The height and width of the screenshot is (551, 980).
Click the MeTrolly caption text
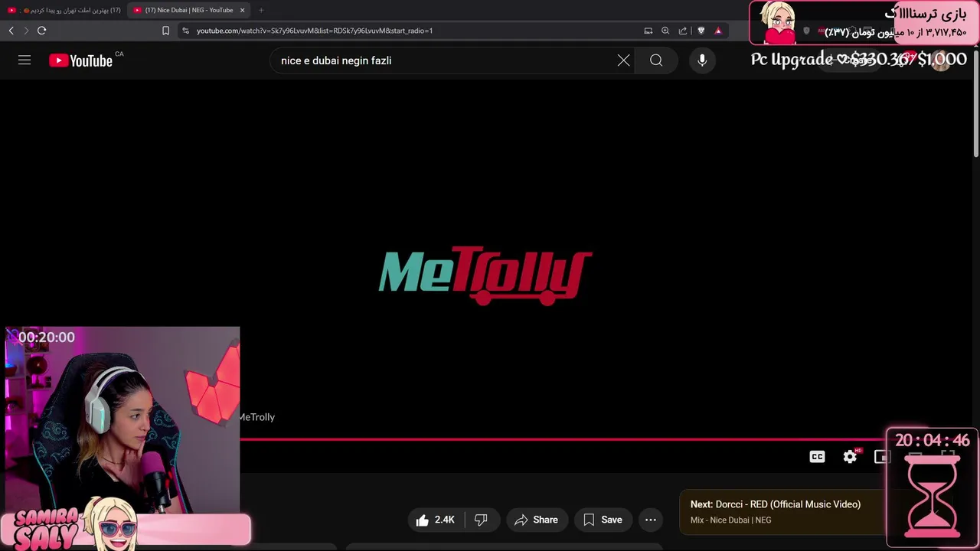(x=257, y=417)
